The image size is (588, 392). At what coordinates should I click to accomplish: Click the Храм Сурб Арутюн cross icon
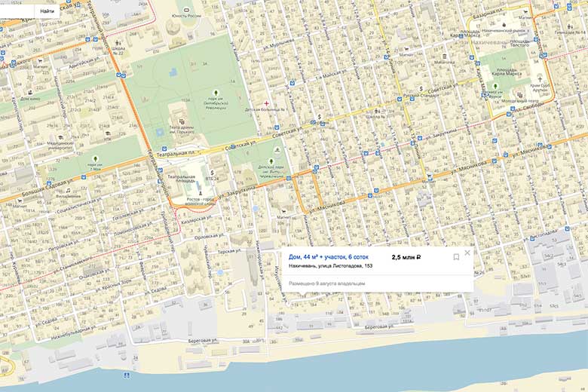[x=540, y=79]
